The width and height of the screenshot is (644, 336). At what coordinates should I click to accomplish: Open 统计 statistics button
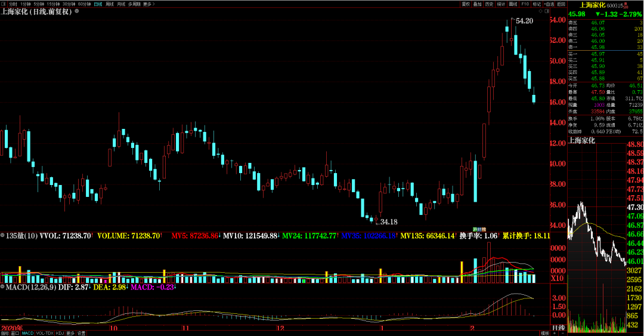tap(501, 4)
